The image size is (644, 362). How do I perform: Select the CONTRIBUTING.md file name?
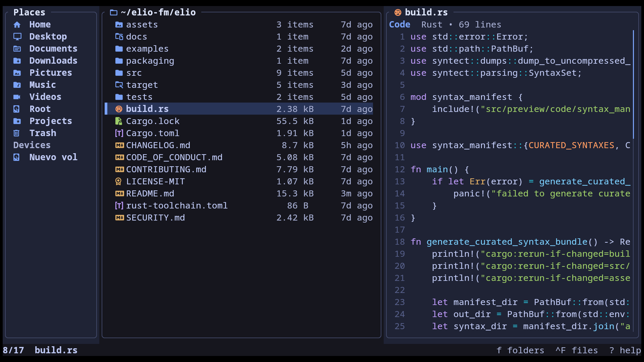tap(166, 170)
